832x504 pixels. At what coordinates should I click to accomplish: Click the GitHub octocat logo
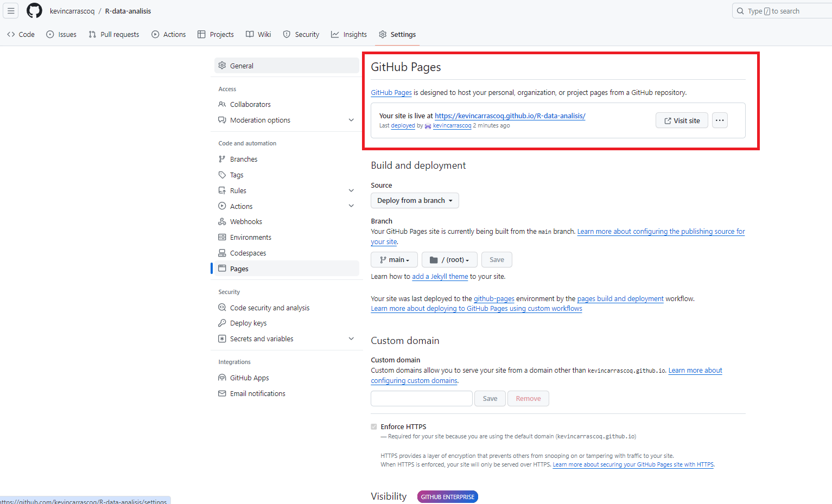(x=34, y=11)
